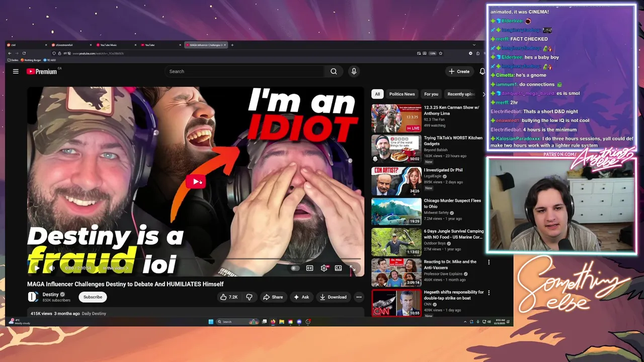Open the 'TO ADD' bookmark
The image size is (644, 362).
coord(50,60)
